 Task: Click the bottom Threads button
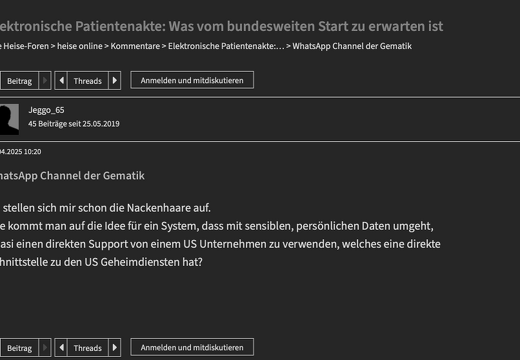coord(88,348)
